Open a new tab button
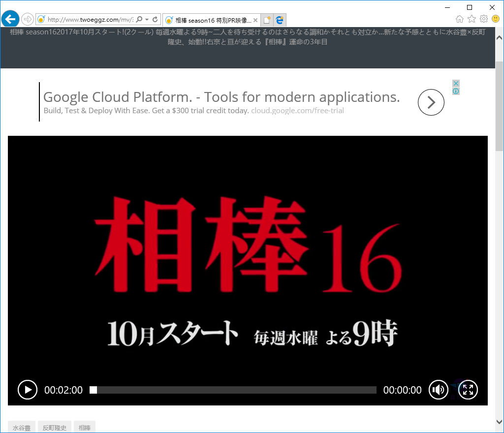This screenshot has width=504, height=433. coord(267,20)
